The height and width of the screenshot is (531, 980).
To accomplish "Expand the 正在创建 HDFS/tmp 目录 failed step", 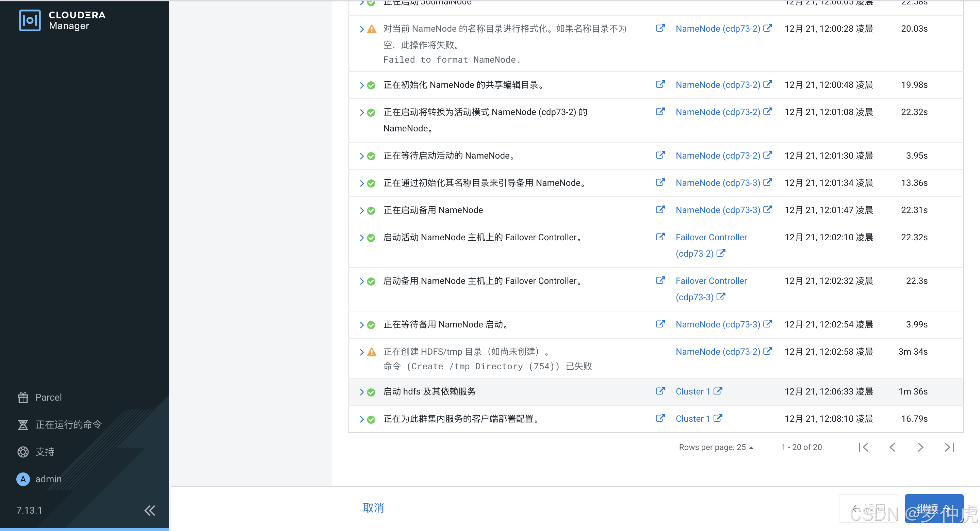I will point(361,352).
